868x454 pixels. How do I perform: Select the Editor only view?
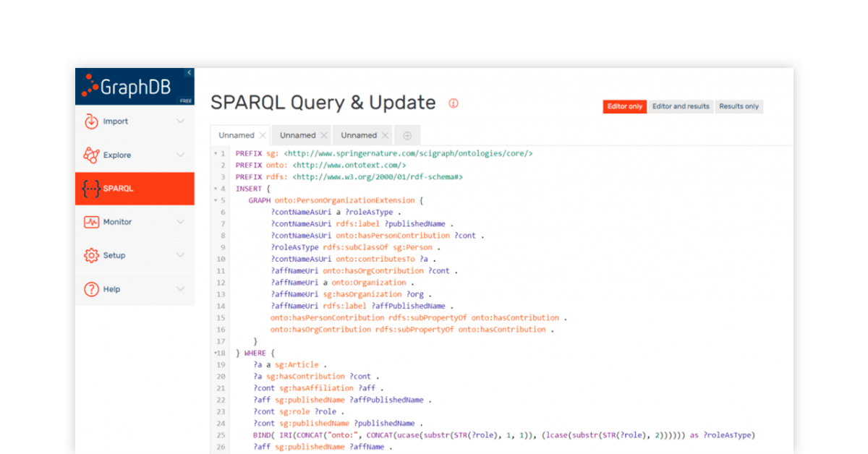point(625,106)
